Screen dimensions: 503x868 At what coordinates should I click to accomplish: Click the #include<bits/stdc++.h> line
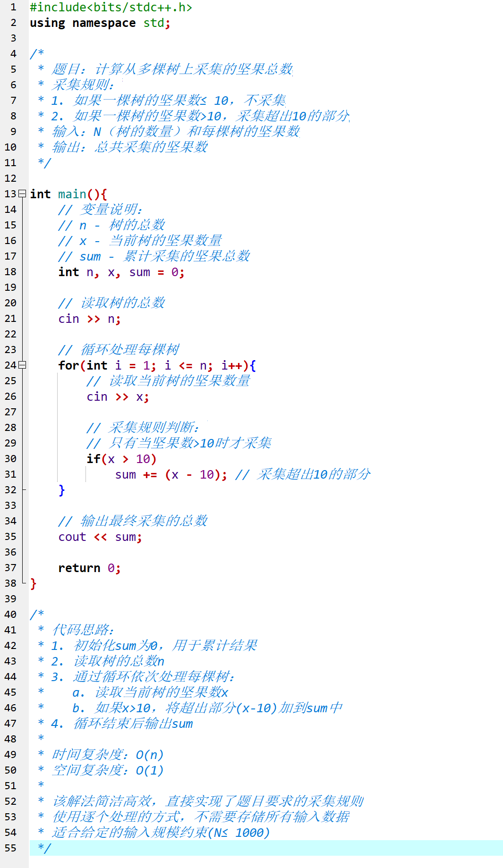(111, 7)
